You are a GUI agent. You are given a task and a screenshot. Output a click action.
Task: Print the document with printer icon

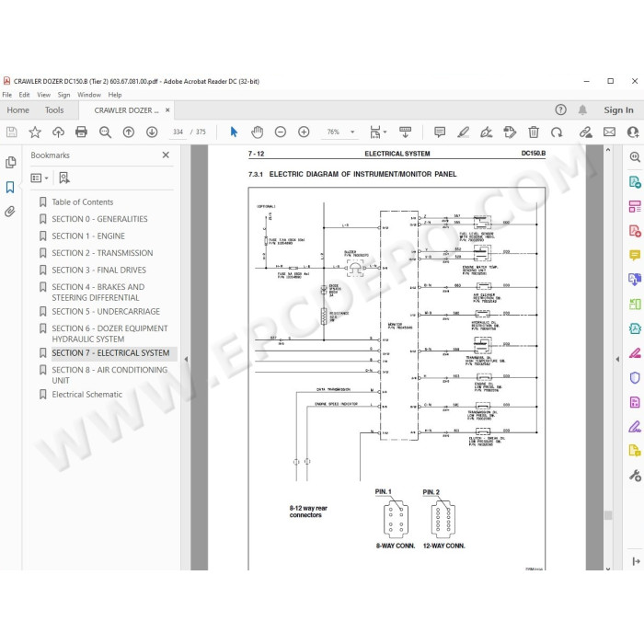coord(81,132)
